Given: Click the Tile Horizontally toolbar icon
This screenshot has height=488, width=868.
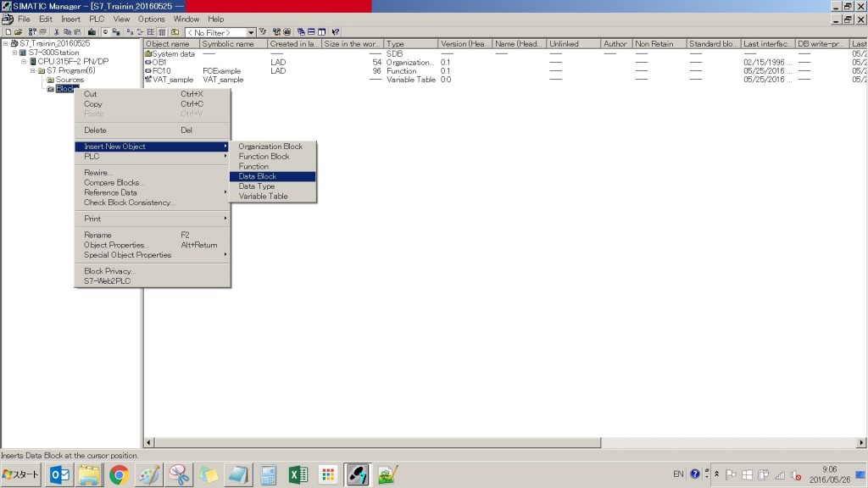Looking at the screenshot, I should (x=311, y=32).
